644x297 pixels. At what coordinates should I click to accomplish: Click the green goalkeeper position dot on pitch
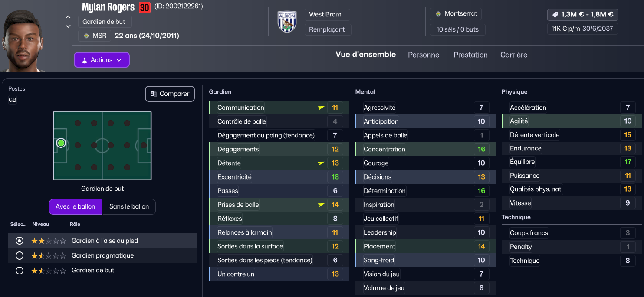[61, 143]
